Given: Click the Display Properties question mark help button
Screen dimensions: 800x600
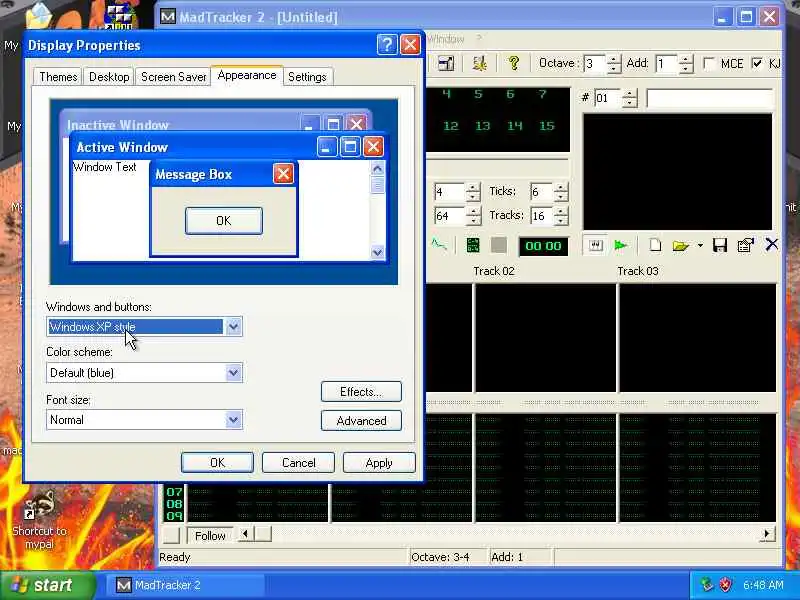Looking at the screenshot, I should pos(387,45).
